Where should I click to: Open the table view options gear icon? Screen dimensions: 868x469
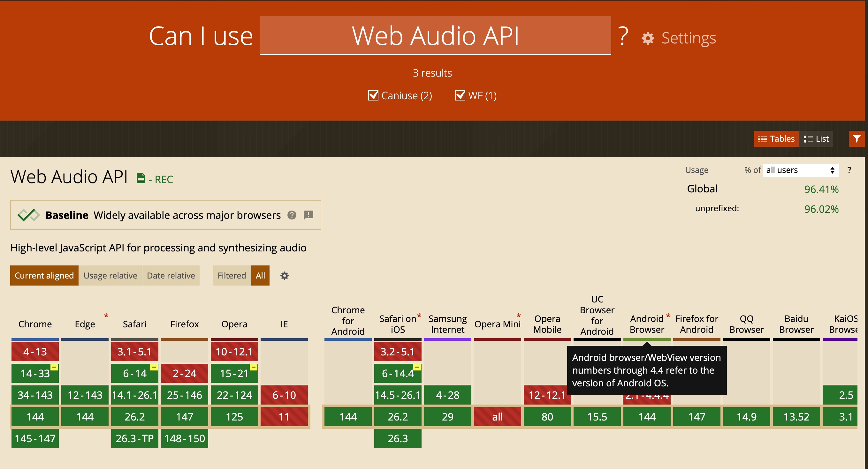point(285,276)
